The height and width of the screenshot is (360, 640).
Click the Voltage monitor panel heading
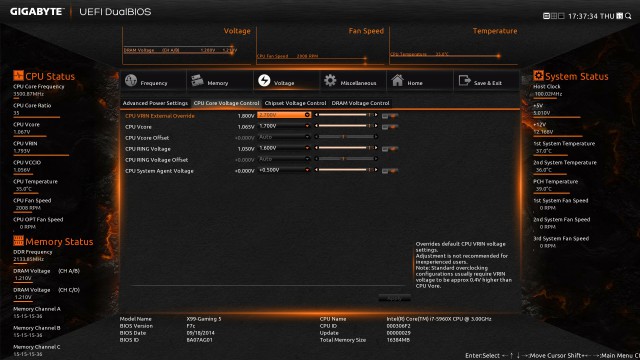pyautogui.click(x=237, y=31)
